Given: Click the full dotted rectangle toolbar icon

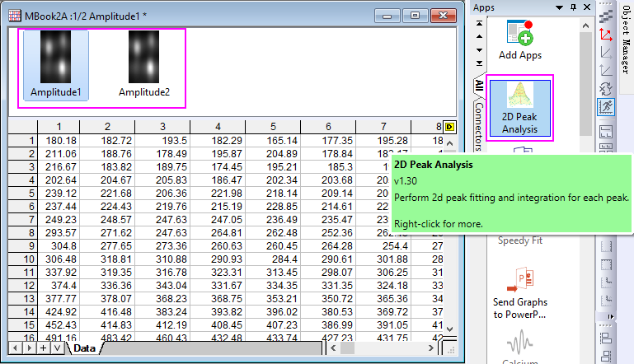Looking at the screenshot, I should pyautogui.click(x=606, y=264).
